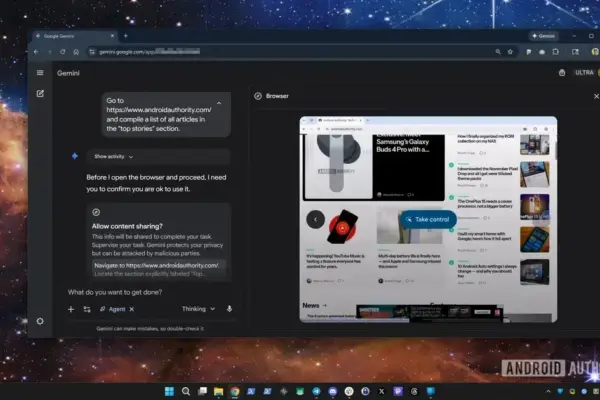Click the microphone icon in prompt box
Viewport: 600px width, 400px height.
229,309
